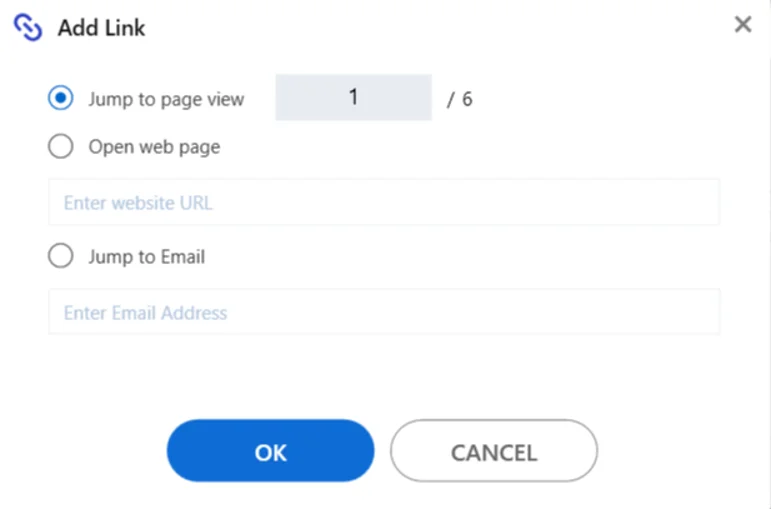Dismiss the dialog using CANCEL
Image resolution: width=771 pixels, height=509 pixels.
point(494,450)
